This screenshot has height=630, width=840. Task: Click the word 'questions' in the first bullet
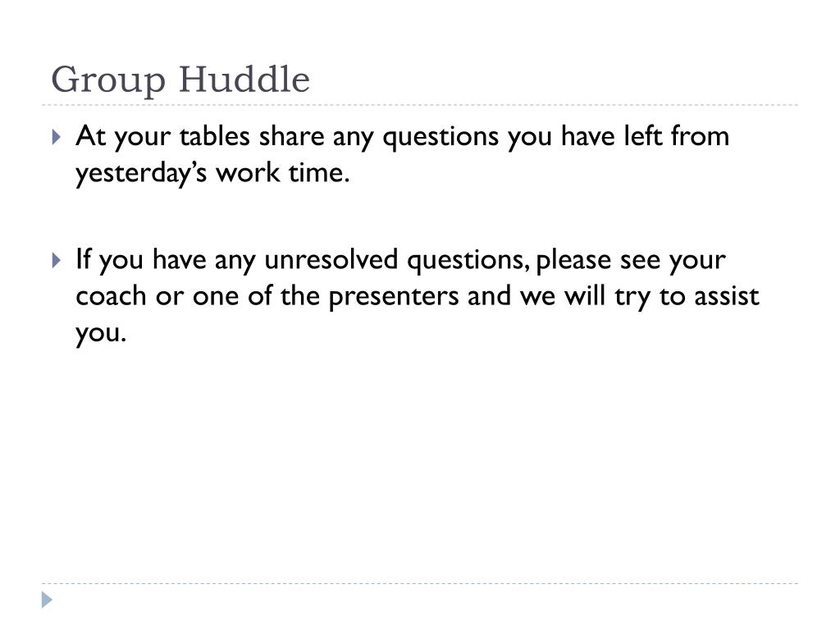441,137
